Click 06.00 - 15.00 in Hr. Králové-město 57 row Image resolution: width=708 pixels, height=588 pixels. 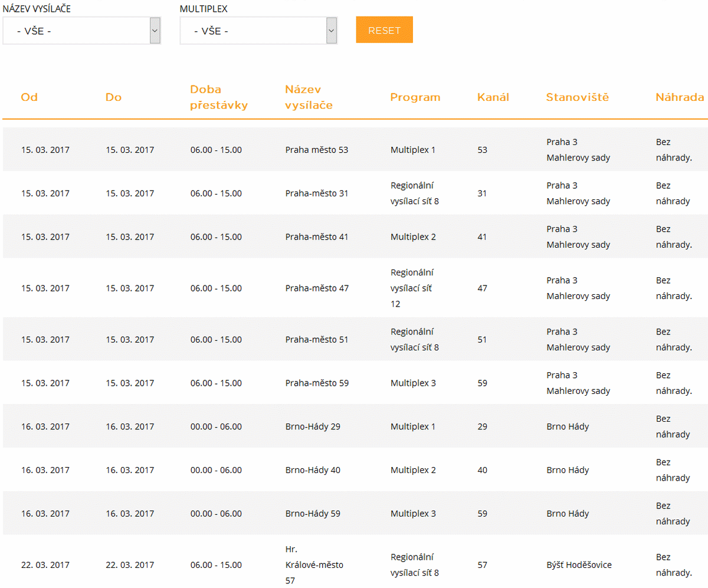pyautogui.click(x=216, y=565)
